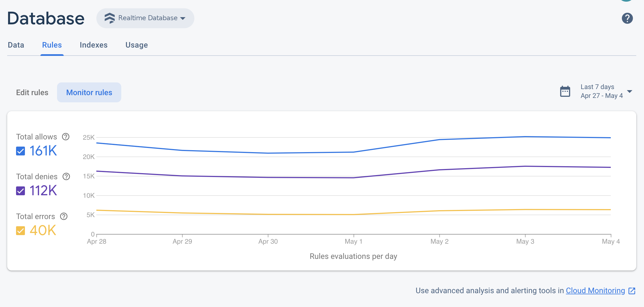
Task: Switch to the Usage tab
Action: pos(136,45)
